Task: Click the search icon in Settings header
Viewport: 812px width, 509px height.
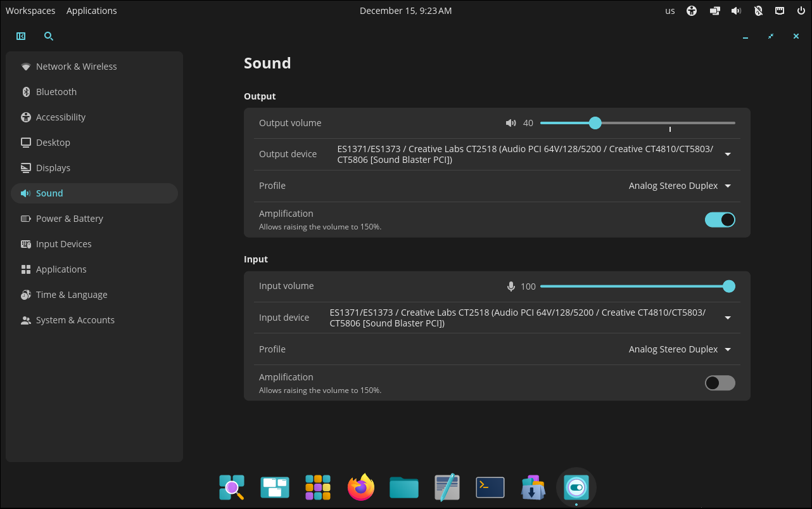Action: (x=49, y=36)
